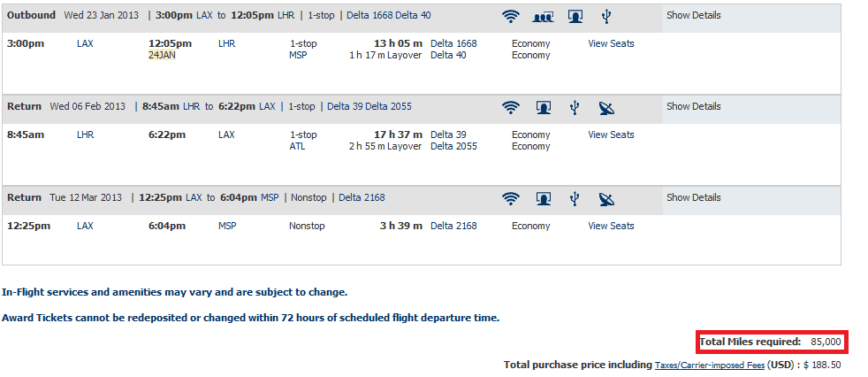Click the MSP layover airport code

298,56
